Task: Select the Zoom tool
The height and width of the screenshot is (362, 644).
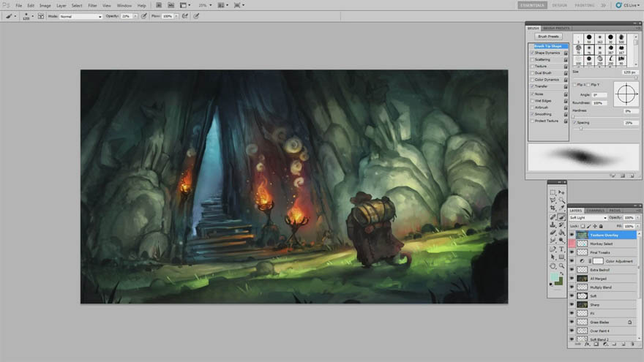Action: (561, 266)
